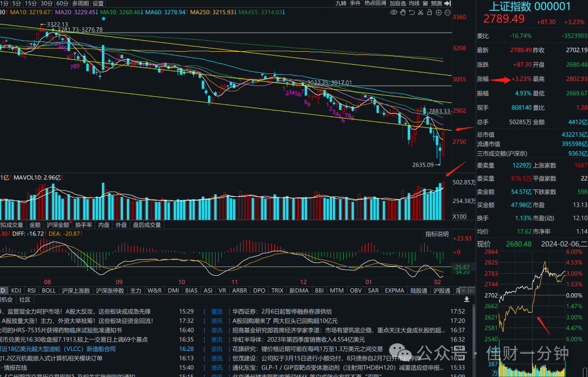Image resolution: width=588 pixels, height=377 pixels.
Task: Switch to the KDJ indicator tab
Action: coord(16,291)
